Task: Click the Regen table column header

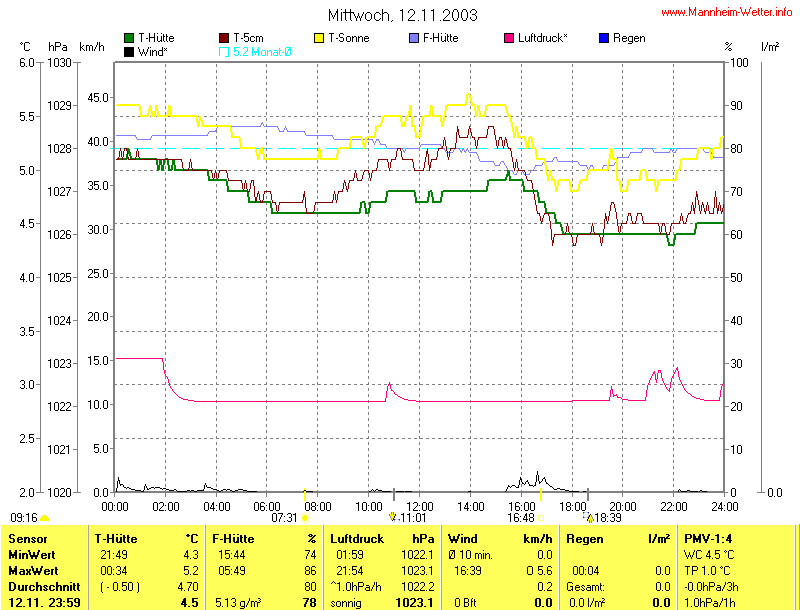Action: 585,539
